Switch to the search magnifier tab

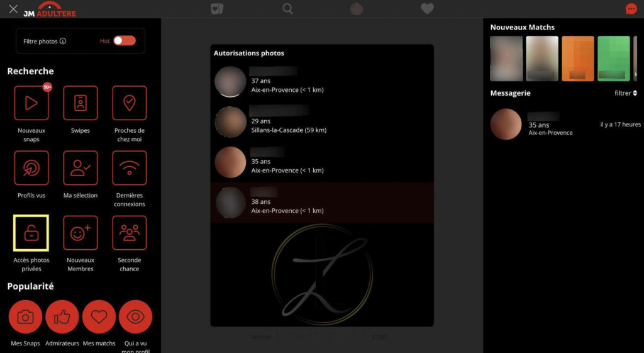click(287, 9)
